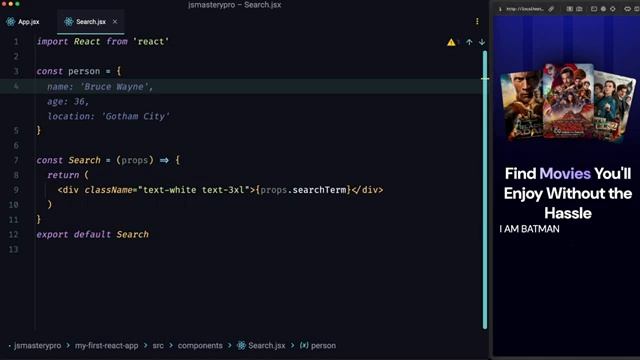Expand chevron after src breadcrumb

[x=171, y=345]
